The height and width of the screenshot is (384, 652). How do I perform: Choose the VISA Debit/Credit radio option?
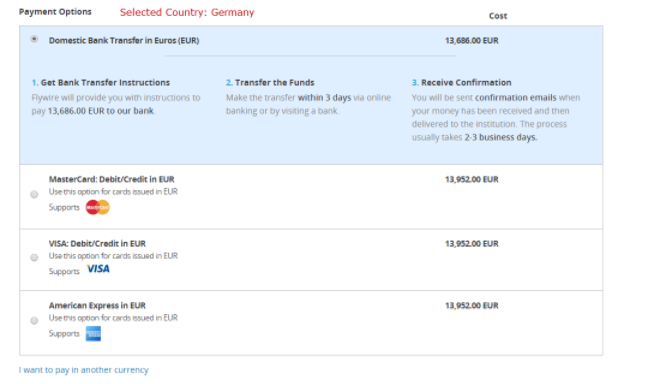coord(34,258)
